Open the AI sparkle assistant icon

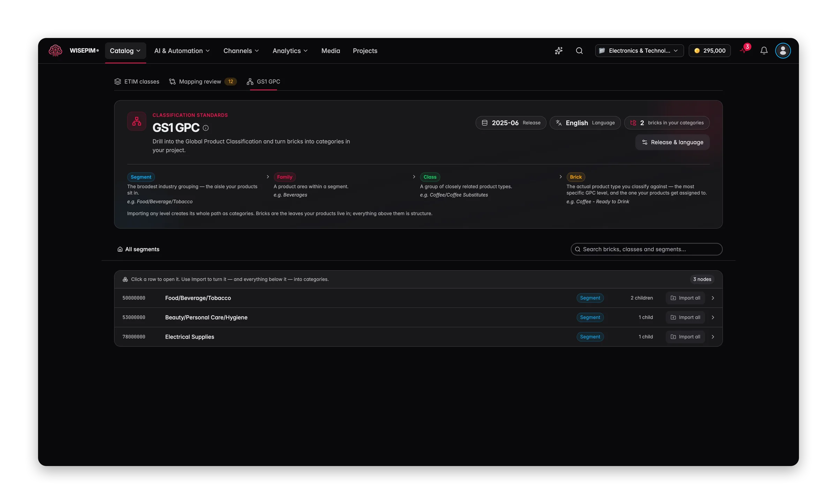559,51
